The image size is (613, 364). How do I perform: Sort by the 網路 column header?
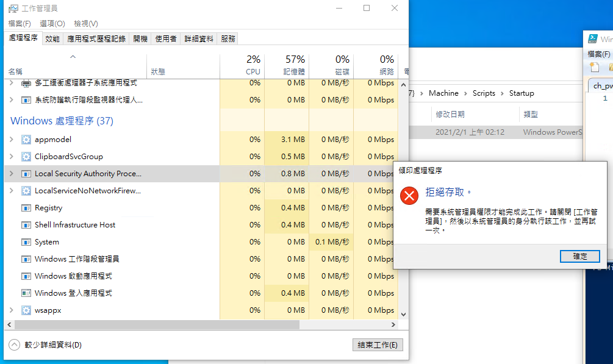[376, 66]
